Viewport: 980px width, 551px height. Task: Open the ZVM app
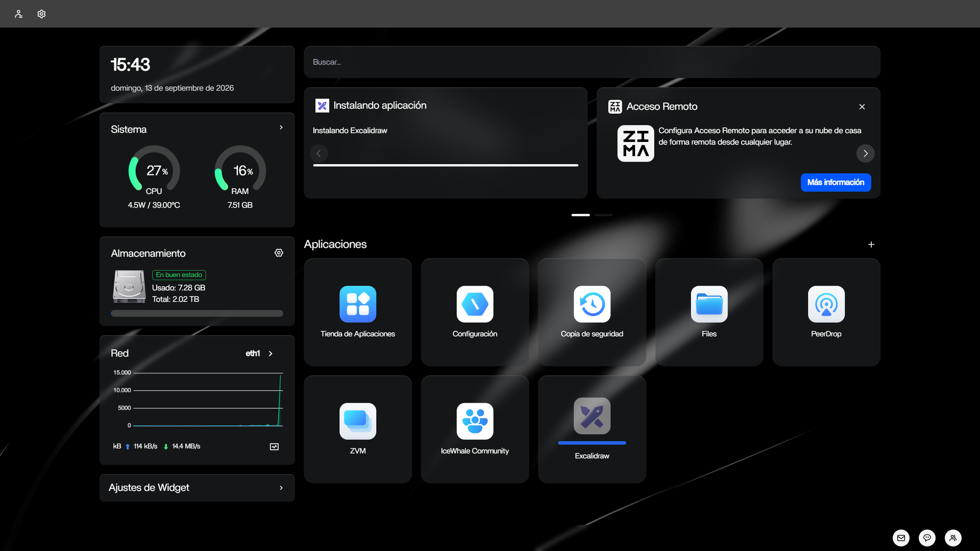[x=358, y=429]
